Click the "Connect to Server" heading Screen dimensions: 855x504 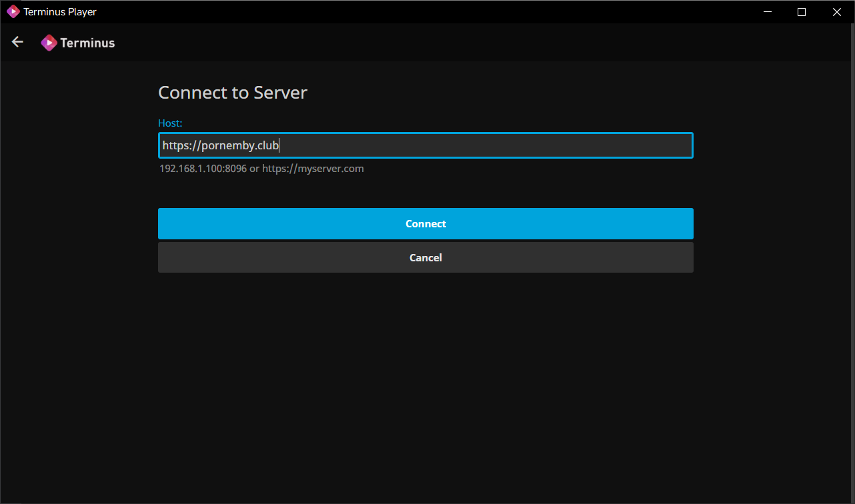[232, 93]
